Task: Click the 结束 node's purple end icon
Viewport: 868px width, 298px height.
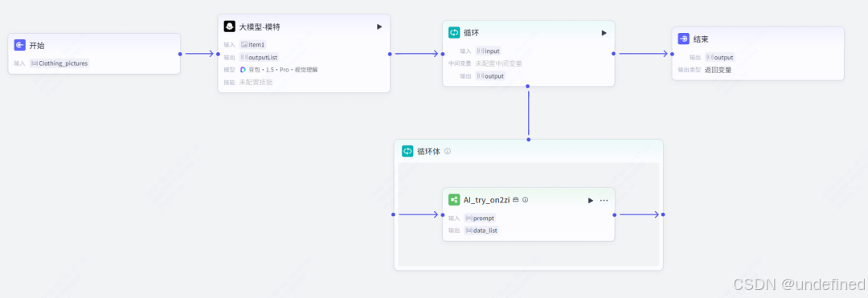Action: (684, 39)
